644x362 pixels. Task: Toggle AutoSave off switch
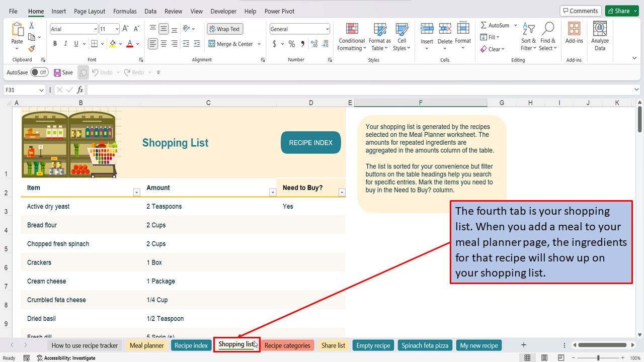point(40,72)
